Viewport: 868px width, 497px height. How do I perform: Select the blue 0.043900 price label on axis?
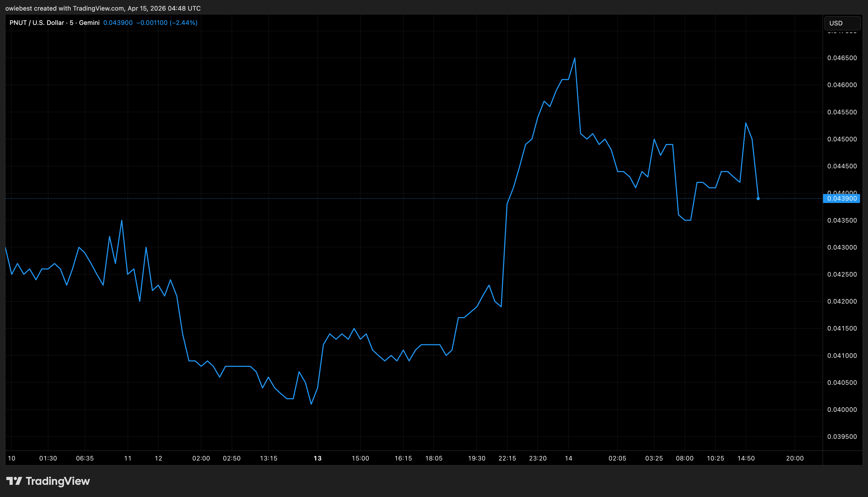pyautogui.click(x=841, y=198)
